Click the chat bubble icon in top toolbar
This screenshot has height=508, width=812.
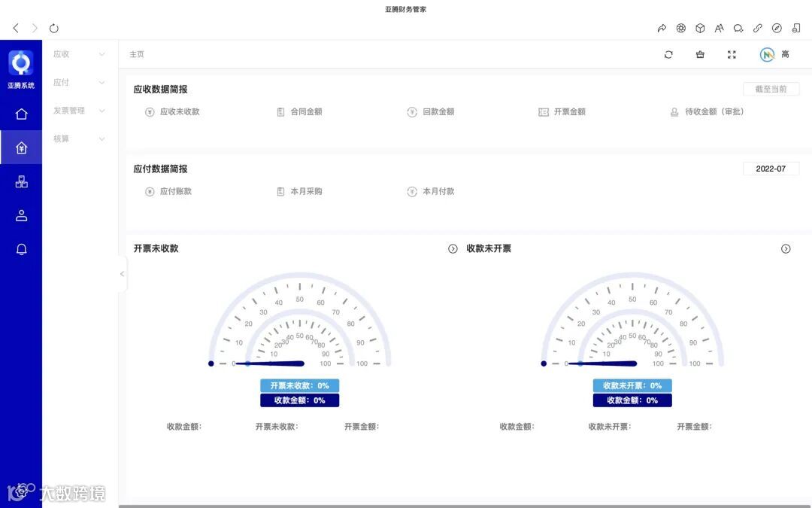point(738,28)
